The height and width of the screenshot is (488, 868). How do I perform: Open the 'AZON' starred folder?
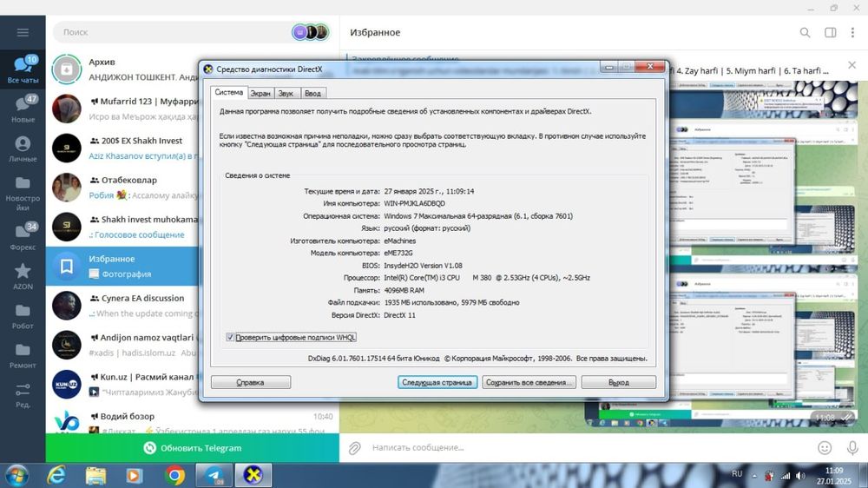(23, 276)
